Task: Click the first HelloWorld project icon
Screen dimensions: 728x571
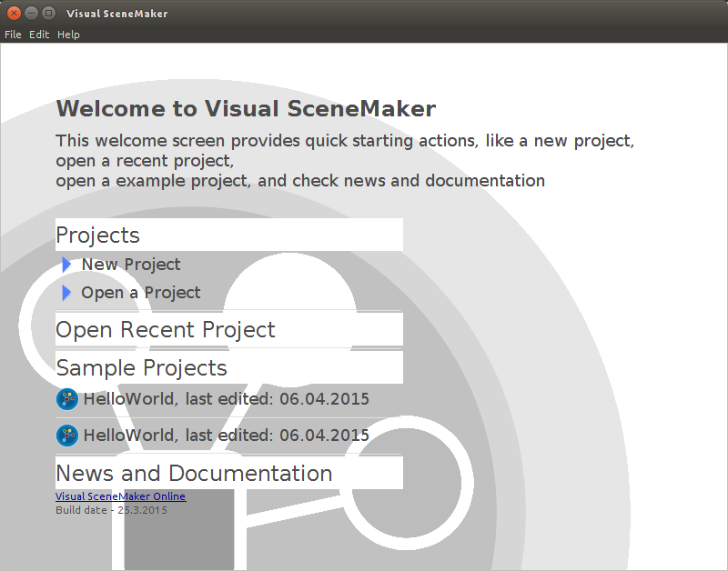Action: (x=67, y=399)
